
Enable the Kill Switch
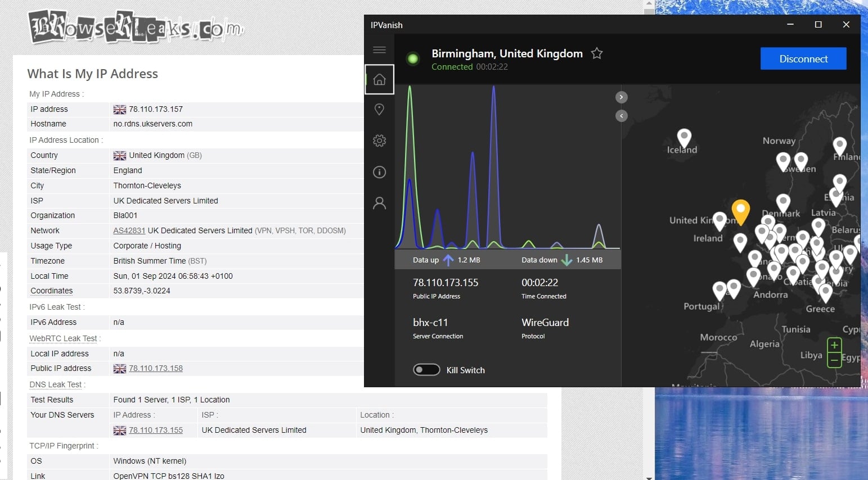tap(426, 369)
